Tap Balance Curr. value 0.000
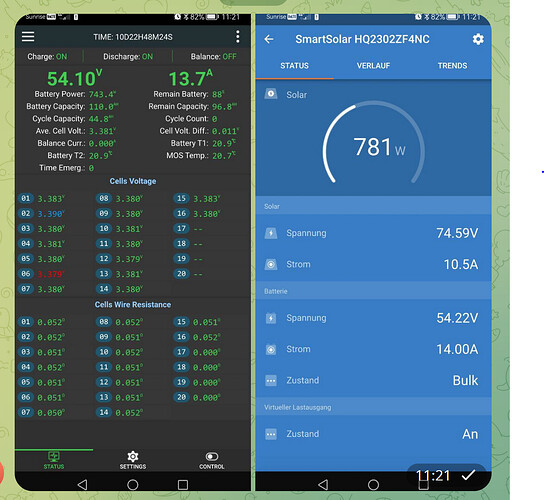Image resolution: width=544 pixels, height=500 pixels. tap(102, 143)
